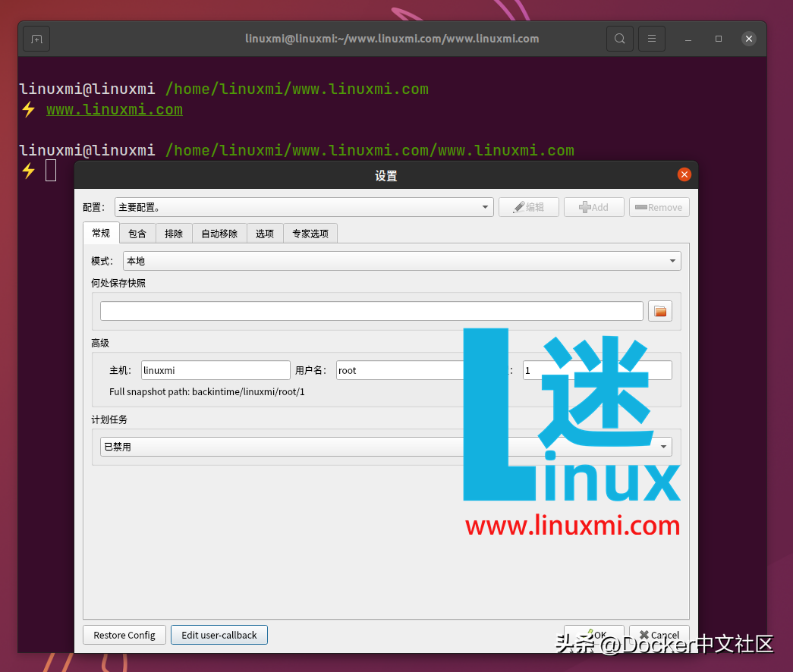Browse for snapshot folder icon
793x672 pixels.
click(660, 311)
